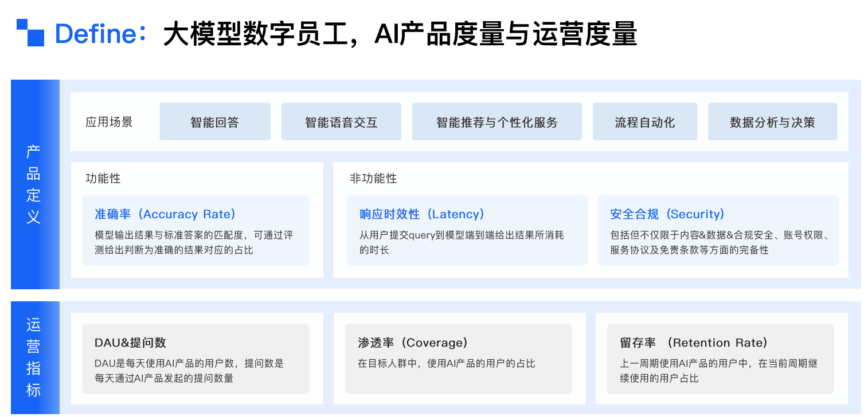Click the description starting 'DAU是每天使用AI产品'
Viewport: 868px width, 417px height.
point(189,371)
